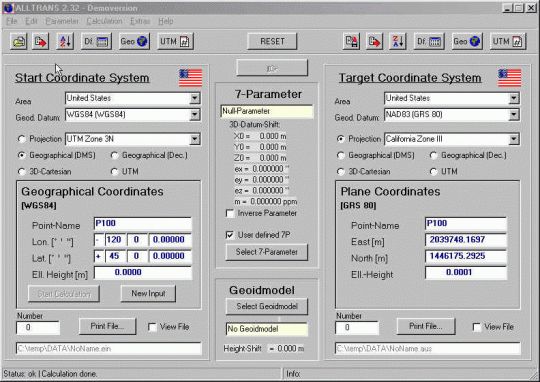Click target-side save file icon
540x382 pixels.
click(x=352, y=42)
